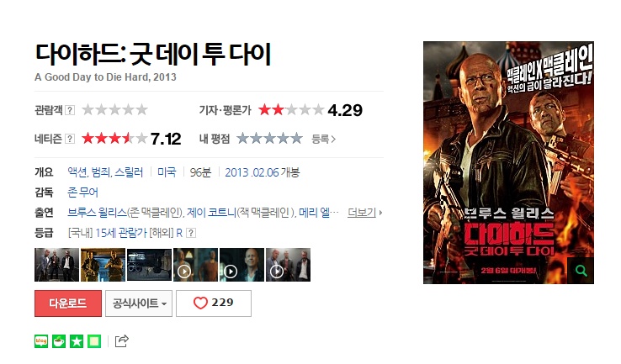
Task: Open the external share arrow icon
Action: coord(121,340)
